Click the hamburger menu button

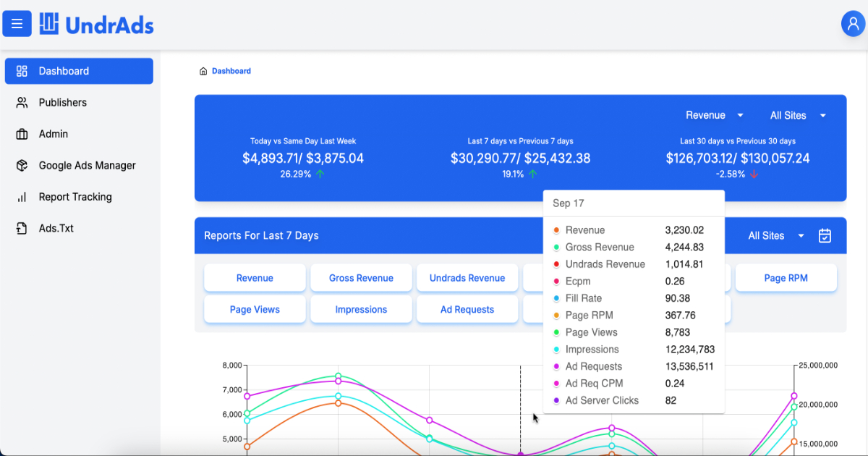coord(17,24)
